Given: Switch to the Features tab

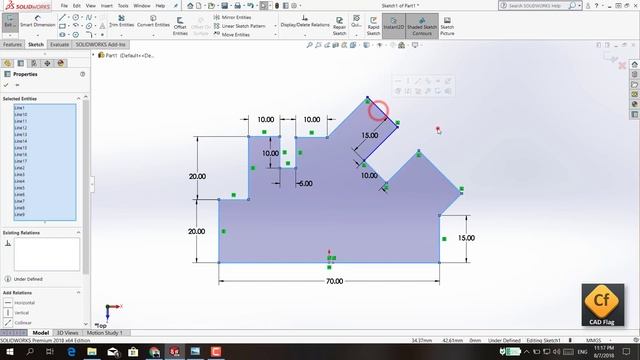Looking at the screenshot, I should click(12, 44).
